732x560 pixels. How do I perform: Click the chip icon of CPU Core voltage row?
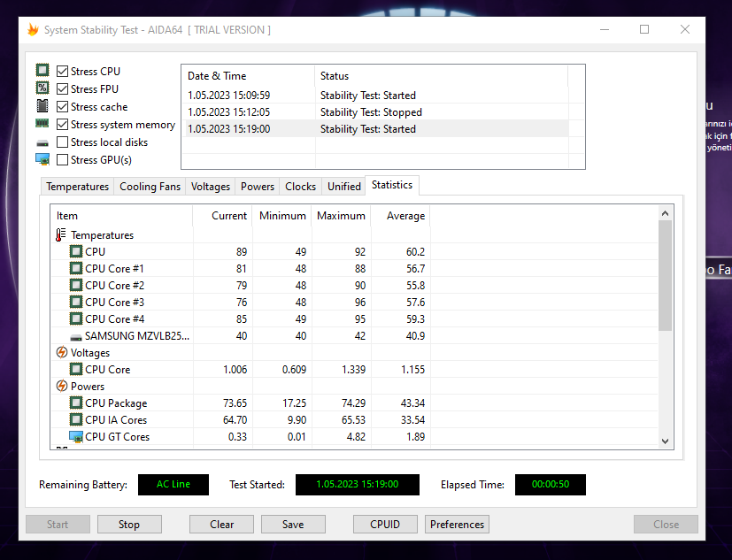point(75,369)
